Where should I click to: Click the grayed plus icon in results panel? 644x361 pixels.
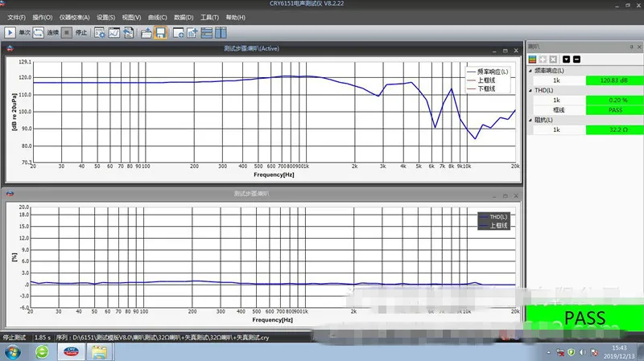point(543,59)
